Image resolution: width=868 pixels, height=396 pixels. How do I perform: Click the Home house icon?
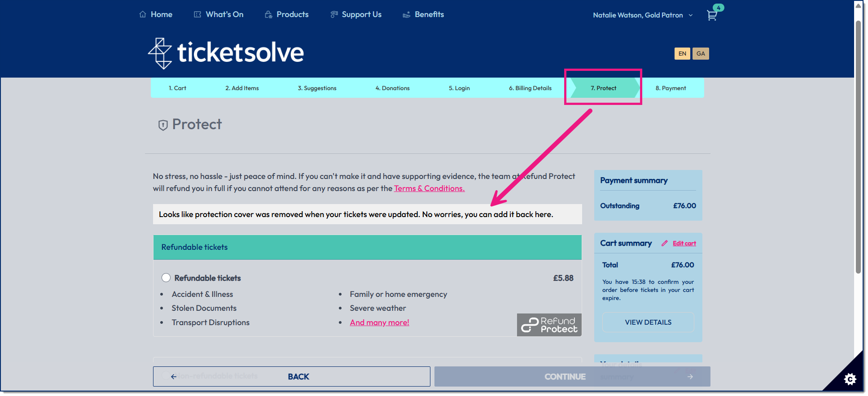143,14
